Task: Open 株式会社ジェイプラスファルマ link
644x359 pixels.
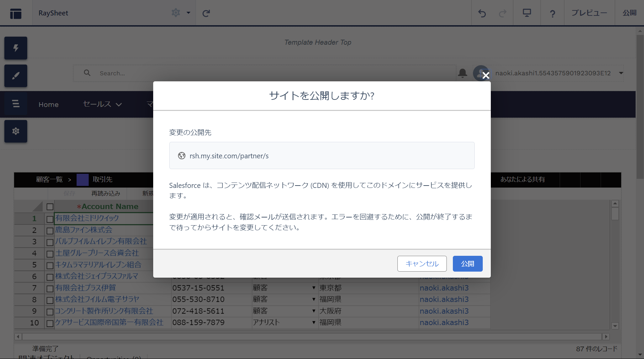Action: click(x=97, y=276)
